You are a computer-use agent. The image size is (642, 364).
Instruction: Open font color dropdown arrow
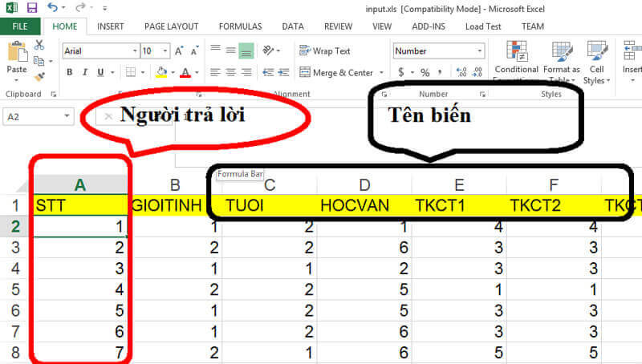coord(197,72)
